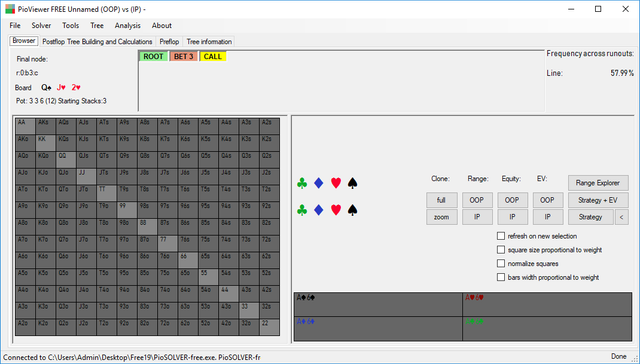Go to the CALL node

213,57
